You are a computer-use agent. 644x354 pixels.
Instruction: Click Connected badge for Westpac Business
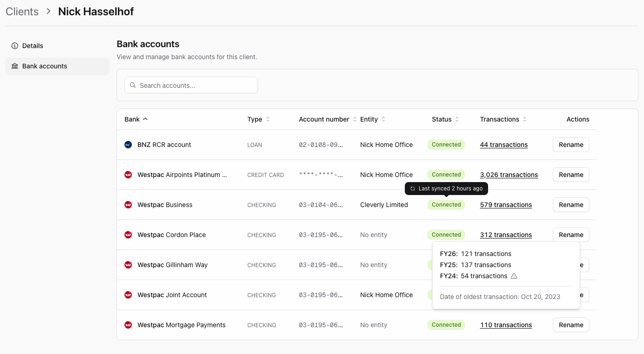point(446,205)
